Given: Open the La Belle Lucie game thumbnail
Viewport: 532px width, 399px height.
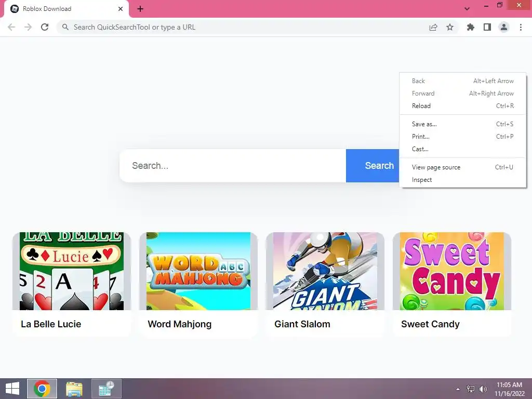Looking at the screenshot, I should (72, 271).
